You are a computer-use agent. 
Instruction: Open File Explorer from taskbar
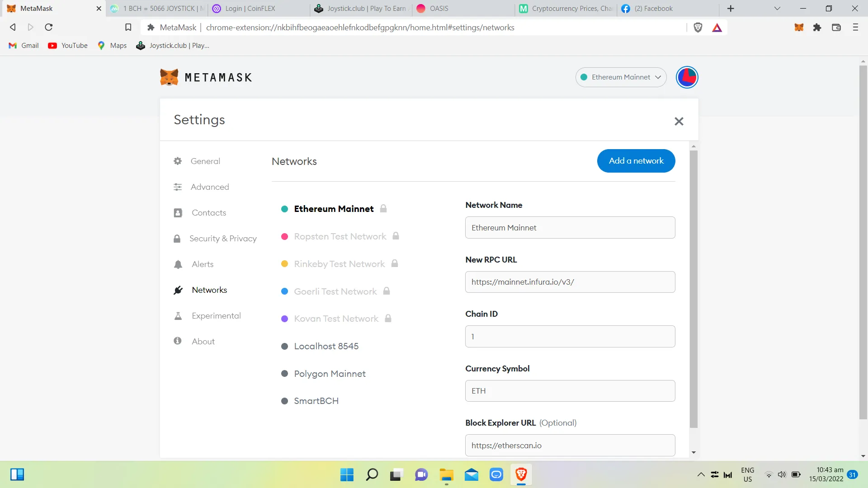[446, 475]
